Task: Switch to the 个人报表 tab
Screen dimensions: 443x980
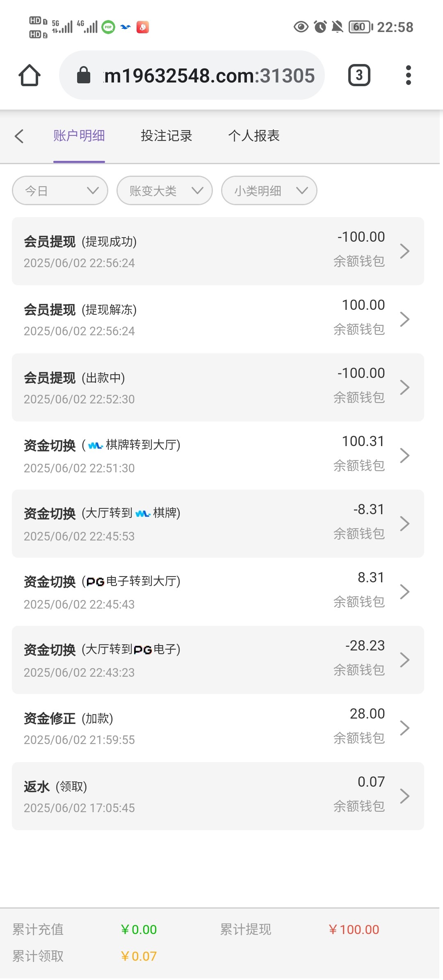Action: [254, 136]
